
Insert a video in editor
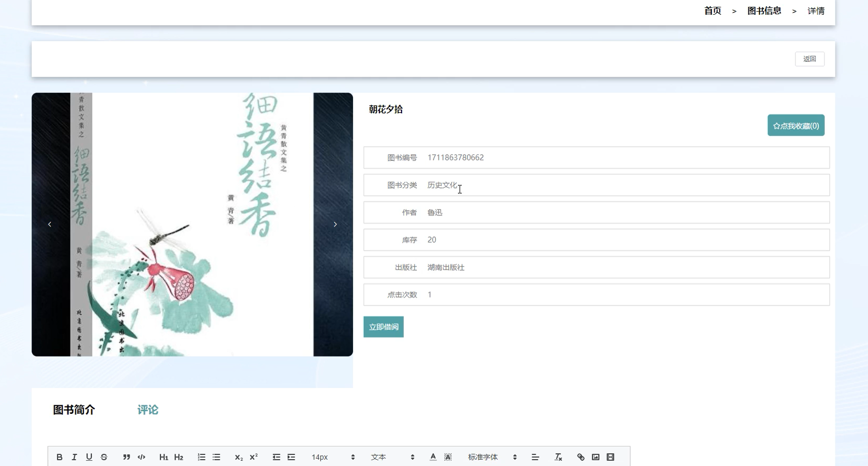pyautogui.click(x=610, y=457)
